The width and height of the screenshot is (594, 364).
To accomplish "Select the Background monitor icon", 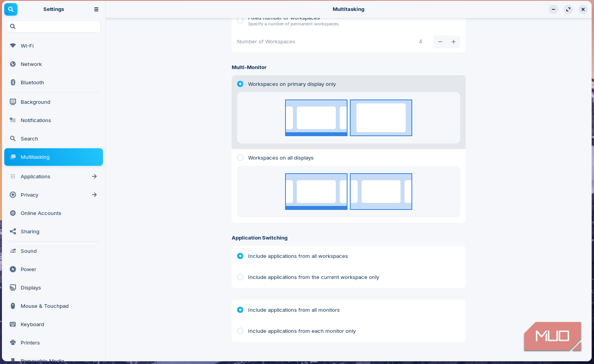I will tap(13, 102).
